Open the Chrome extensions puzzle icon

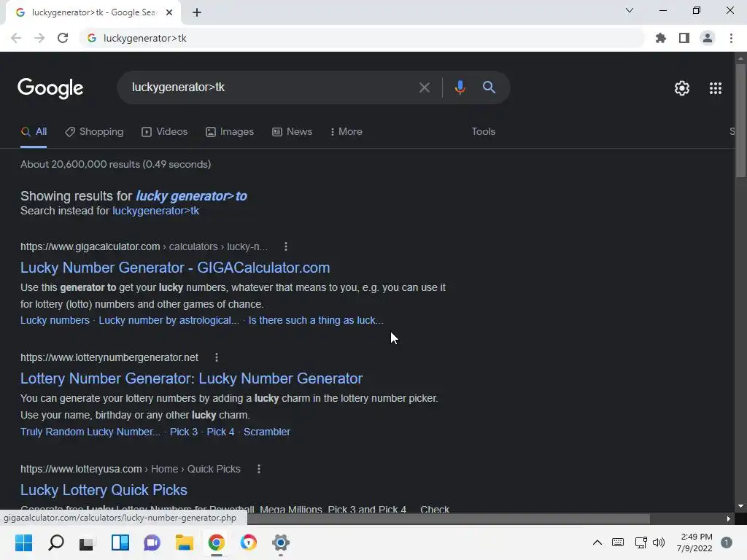pos(661,38)
